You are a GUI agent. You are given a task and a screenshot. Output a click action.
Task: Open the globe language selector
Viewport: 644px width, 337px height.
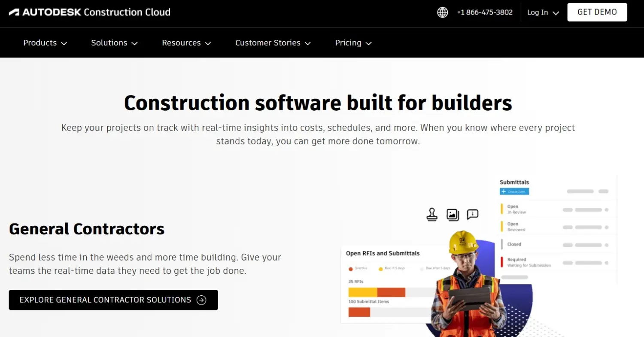click(443, 12)
